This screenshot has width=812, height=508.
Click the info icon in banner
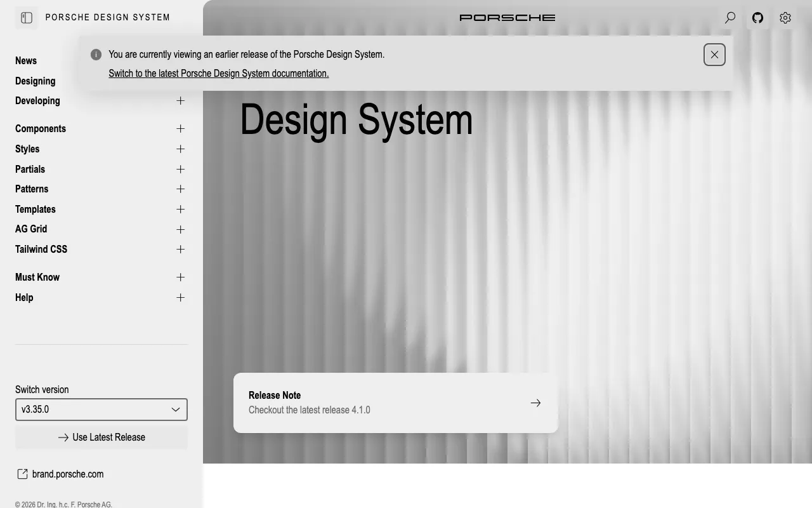click(96, 55)
